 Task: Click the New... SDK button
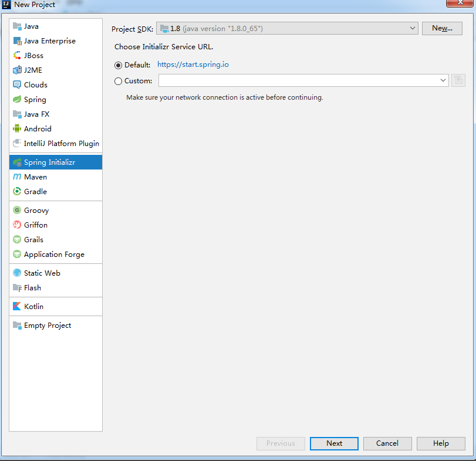[x=442, y=28]
